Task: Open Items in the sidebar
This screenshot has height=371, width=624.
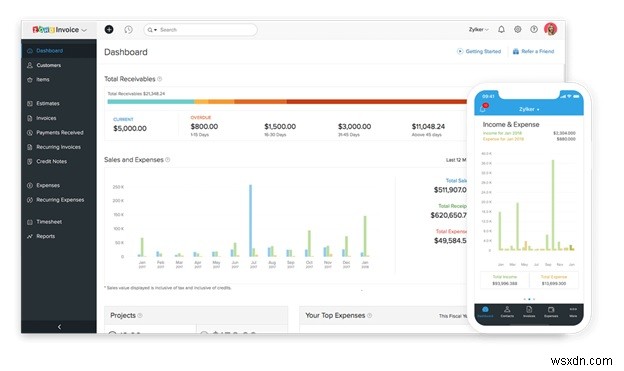Action: point(59,80)
